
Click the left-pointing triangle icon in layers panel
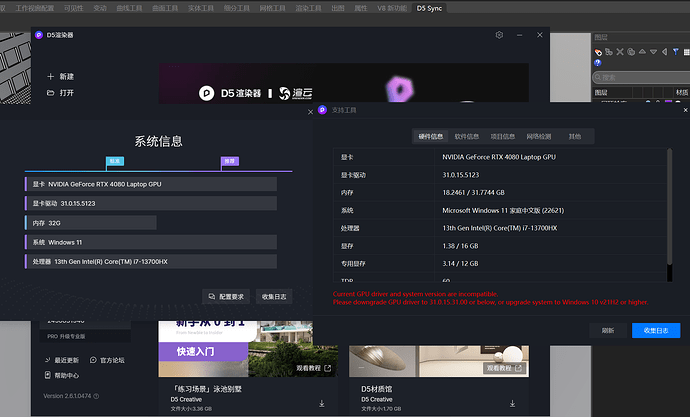664,52
